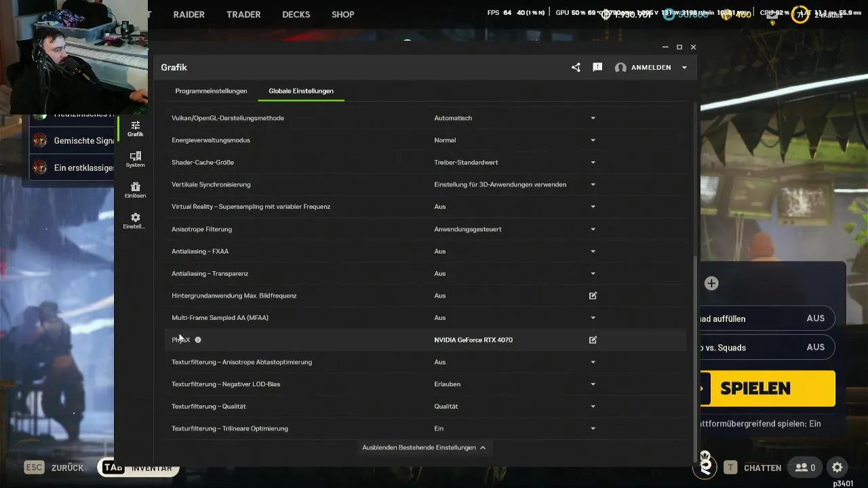868x488 pixels.
Task: Open the Energieverwaltungsmodus dropdown
Action: (x=593, y=140)
